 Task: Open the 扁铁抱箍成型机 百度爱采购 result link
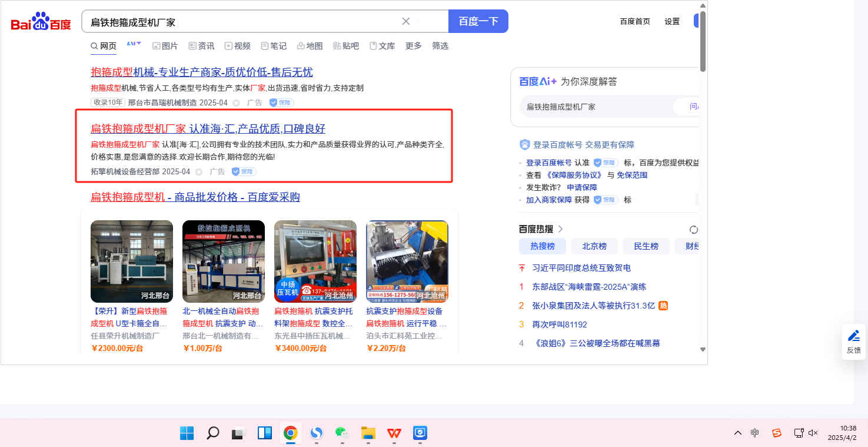195,197
